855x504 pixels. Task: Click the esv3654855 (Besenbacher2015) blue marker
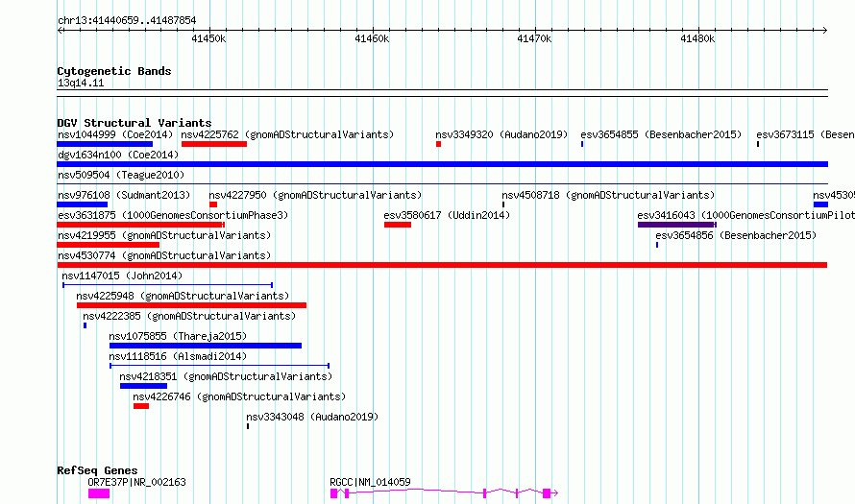click(x=582, y=144)
